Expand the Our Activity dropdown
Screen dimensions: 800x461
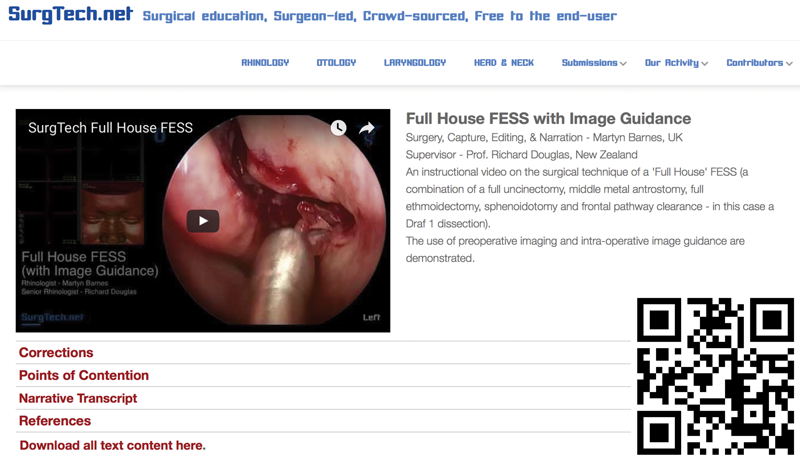tap(676, 63)
